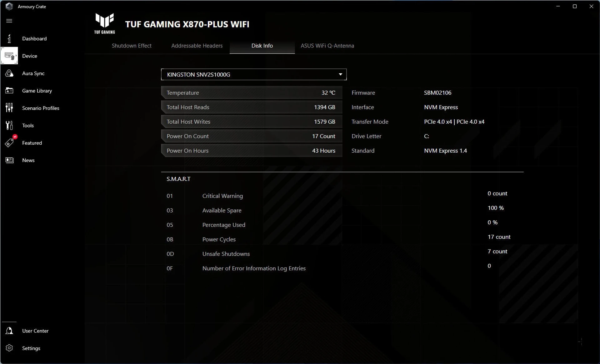This screenshot has width=600, height=364.
Task: Click the Drive Letter value C:
Action: (426, 136)
